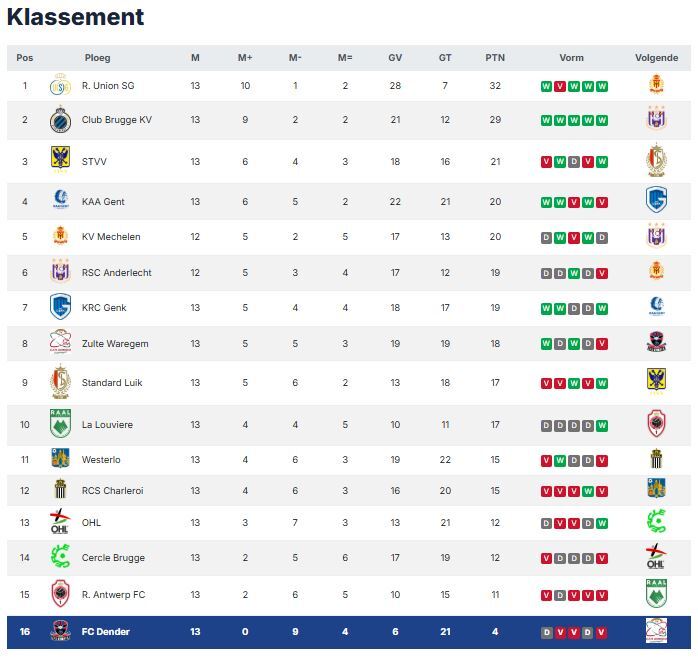Click the Club Brugge KV crest
The width and height of the screenshot is (698, 658).
point(60,120)
